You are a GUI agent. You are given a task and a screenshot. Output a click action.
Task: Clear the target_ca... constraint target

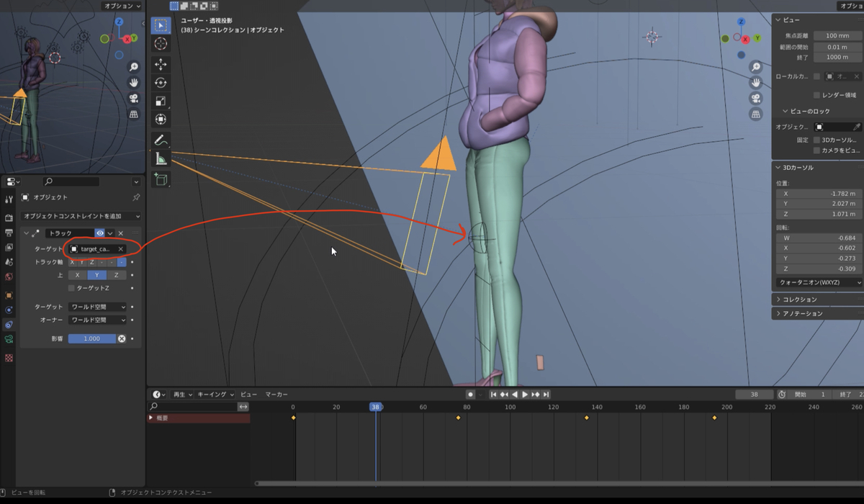[x=120, y=249]
